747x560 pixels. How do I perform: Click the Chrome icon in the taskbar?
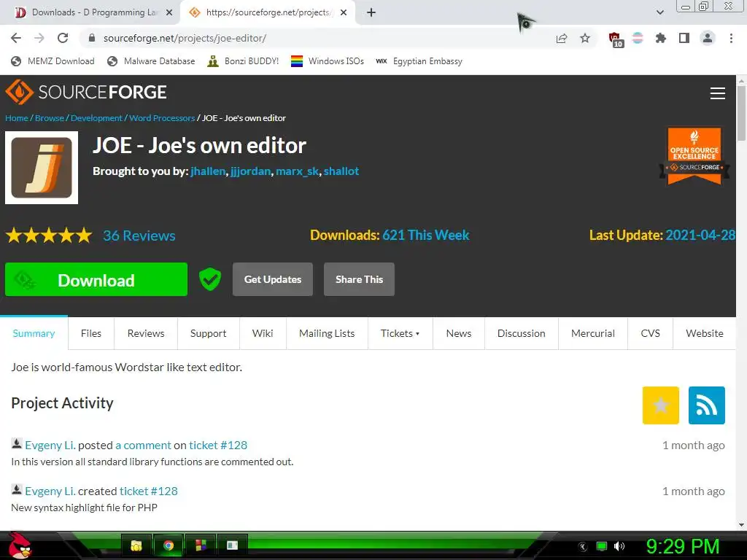tap(169, 545)
